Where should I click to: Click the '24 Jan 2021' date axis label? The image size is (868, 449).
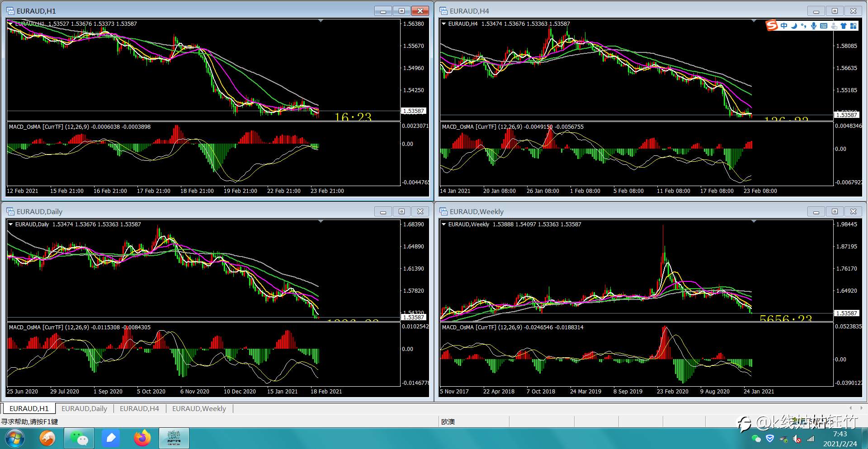pyautogui.click(x=759, y=392)
